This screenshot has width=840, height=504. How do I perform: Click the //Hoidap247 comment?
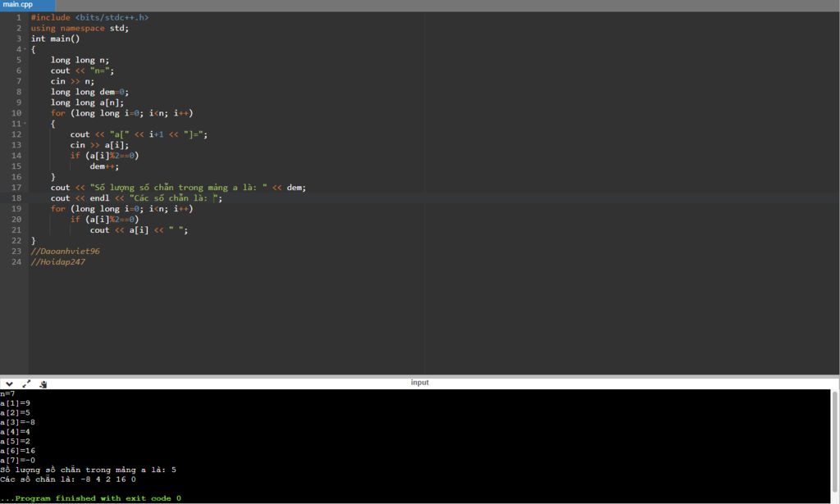[58, 261]
